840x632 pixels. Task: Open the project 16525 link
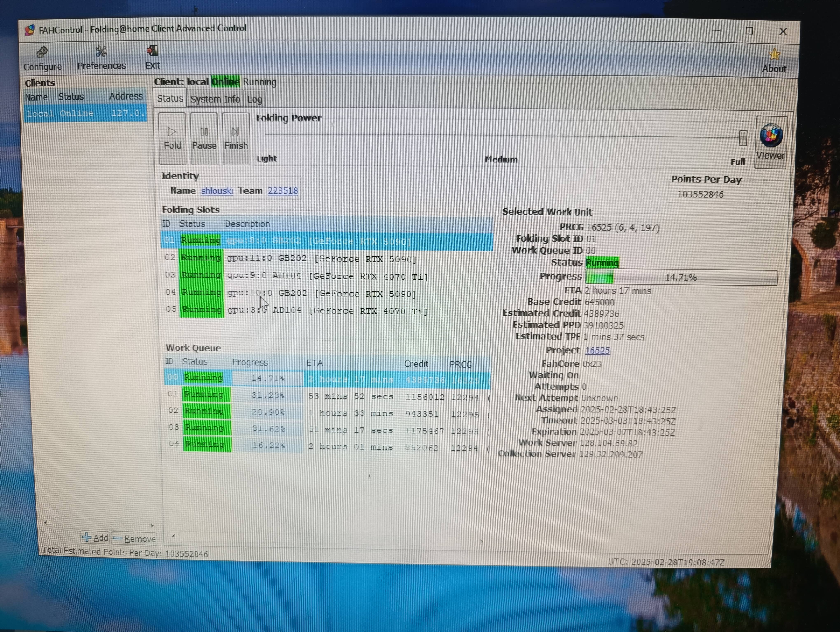[597, 350]
